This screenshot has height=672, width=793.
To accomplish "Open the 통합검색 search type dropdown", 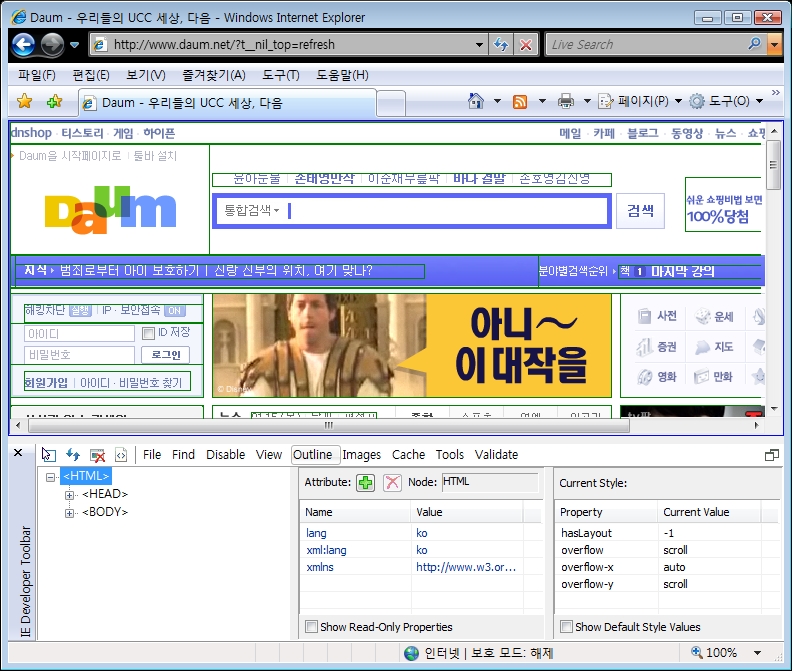I will pyautogui.click(x=251, y=210).
